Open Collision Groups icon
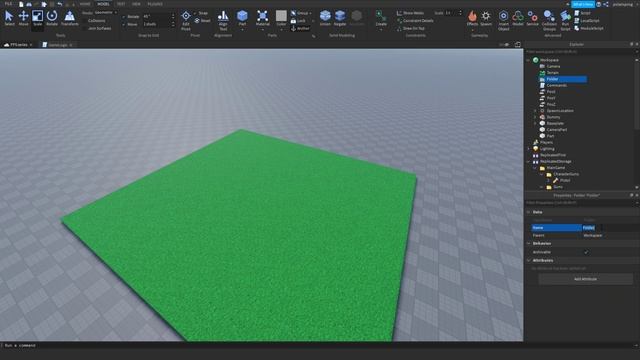Viewport: 640px width, 360px height. tap(549, 20)
